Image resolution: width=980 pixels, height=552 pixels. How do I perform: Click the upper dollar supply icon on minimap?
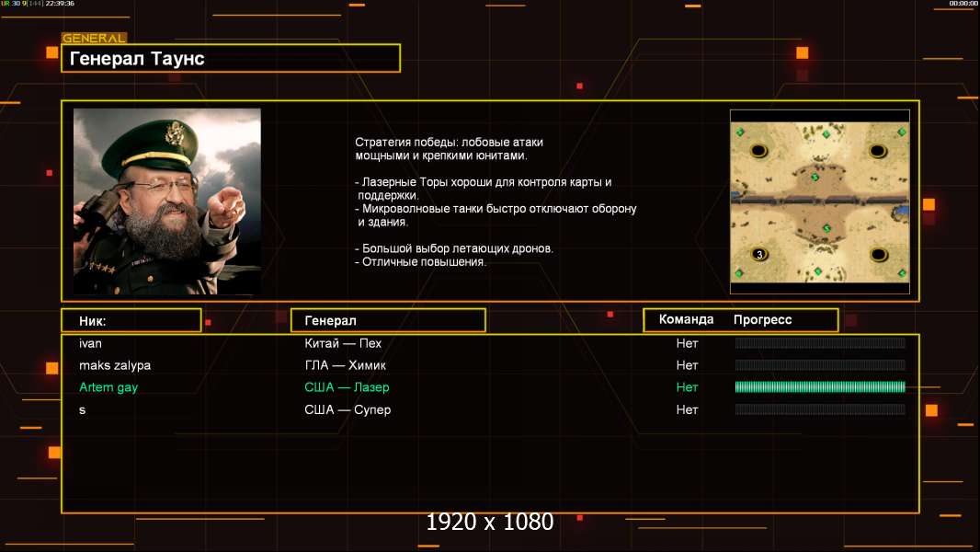pyautogui.click(x=815, y=177)
